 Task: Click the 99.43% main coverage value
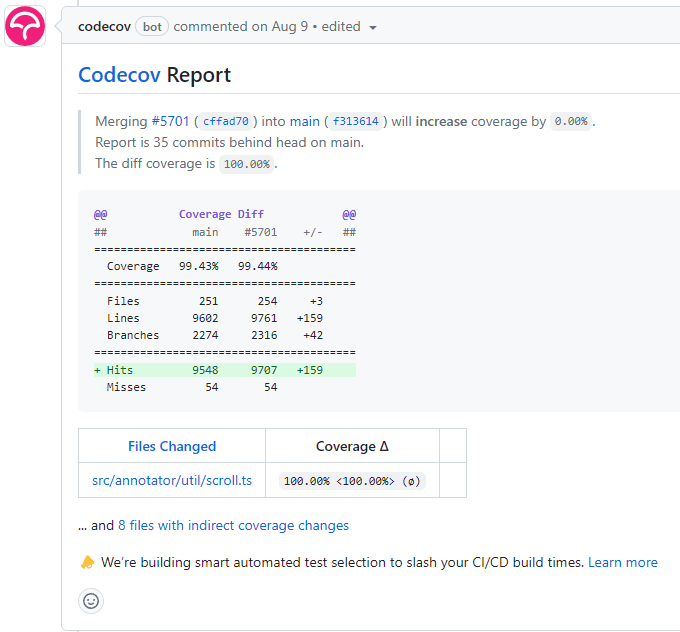[x=199, y=266]
